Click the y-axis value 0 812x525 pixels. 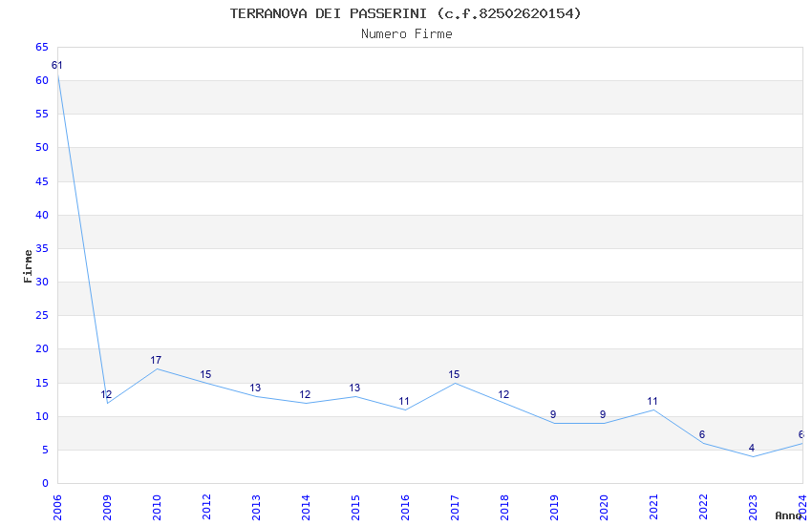(x=46, y=484)
